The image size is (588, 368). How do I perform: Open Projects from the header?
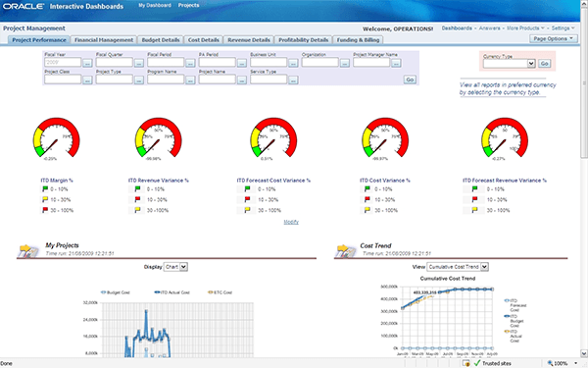click(x=188, y=5)
